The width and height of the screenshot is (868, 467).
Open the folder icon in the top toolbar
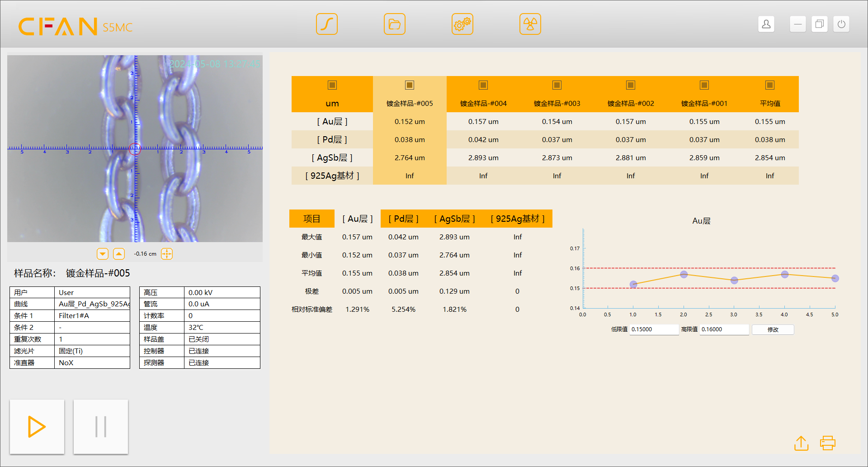pyautogui.click(x=395, y=24)
